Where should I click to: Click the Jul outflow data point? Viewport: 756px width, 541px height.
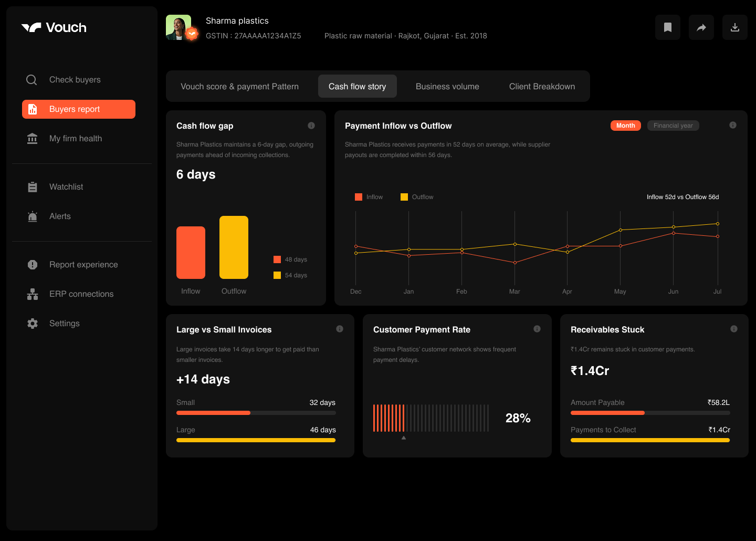(718, 224)
